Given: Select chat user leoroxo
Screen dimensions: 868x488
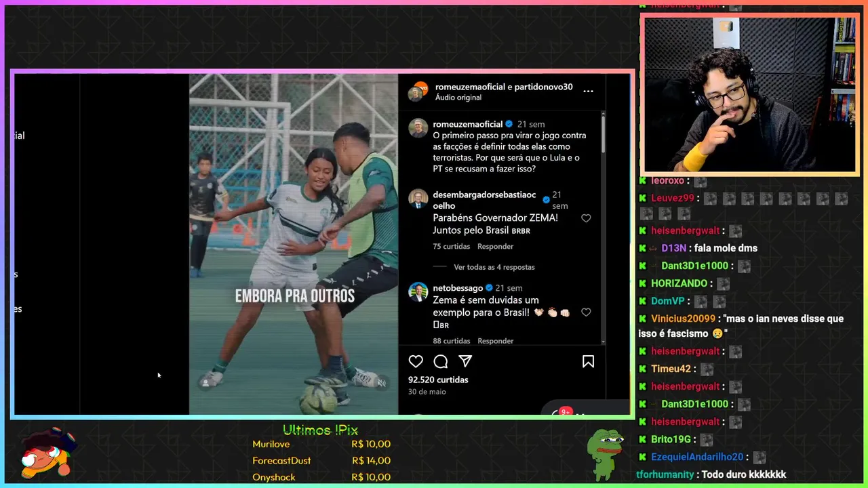Looking at the screenshot, I should (667, 181).
